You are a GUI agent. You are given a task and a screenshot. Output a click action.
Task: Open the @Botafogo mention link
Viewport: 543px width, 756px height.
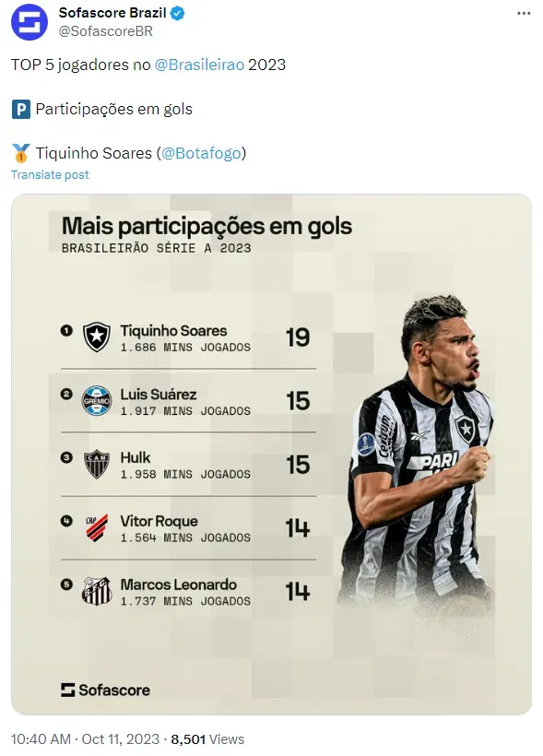pyautogui.click(x=201, y=153)
